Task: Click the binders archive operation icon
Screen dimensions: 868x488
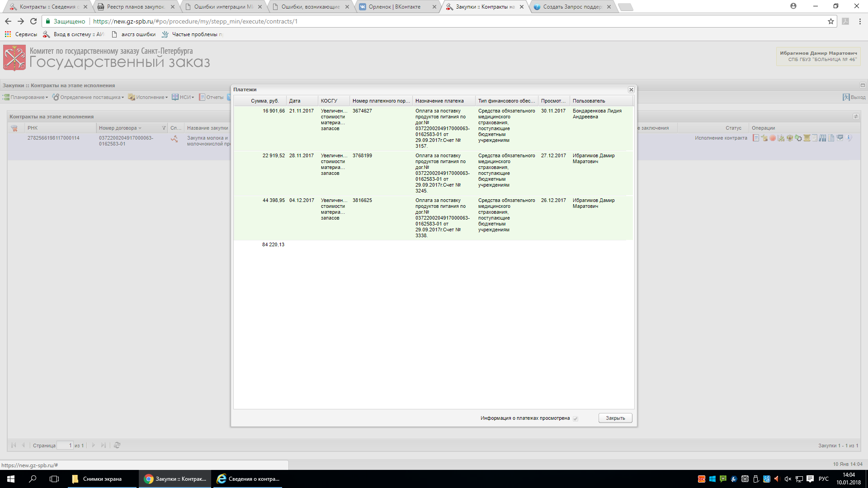Action: coord(822,138)
